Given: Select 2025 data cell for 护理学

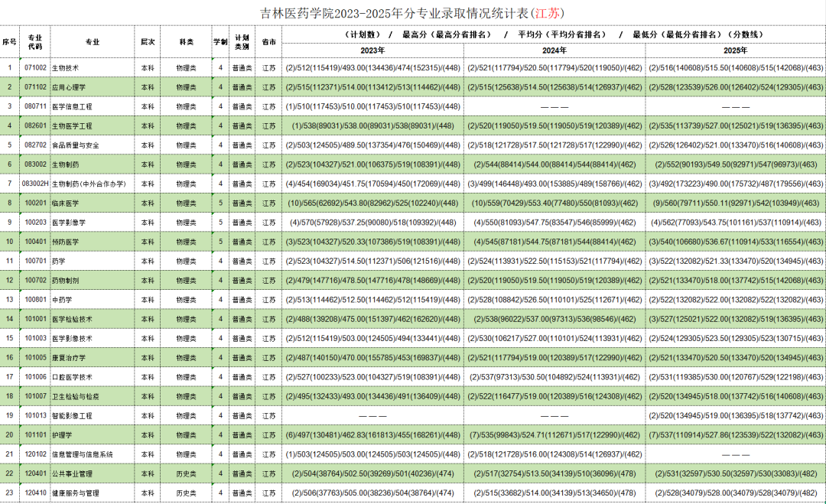Looking at the screenshot, I should click(x=736, y=435).
